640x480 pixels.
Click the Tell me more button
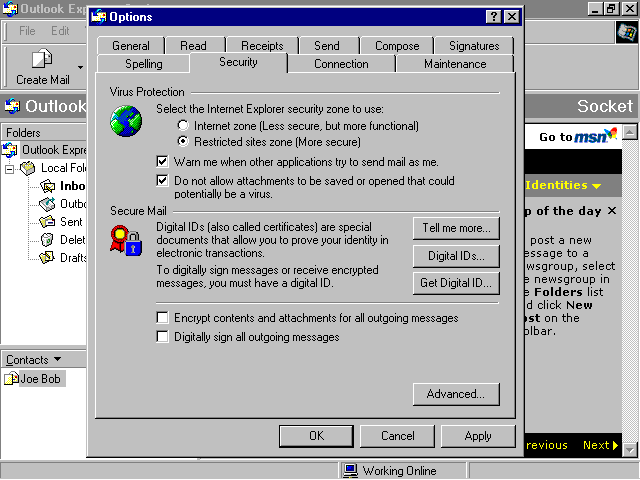(x=456, y=228)
